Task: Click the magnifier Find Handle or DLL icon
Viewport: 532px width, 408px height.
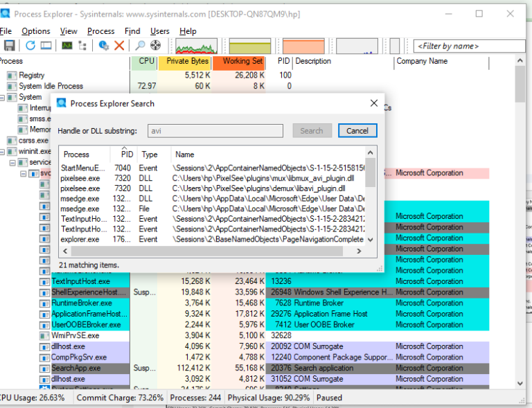Action: click(140, 46)
